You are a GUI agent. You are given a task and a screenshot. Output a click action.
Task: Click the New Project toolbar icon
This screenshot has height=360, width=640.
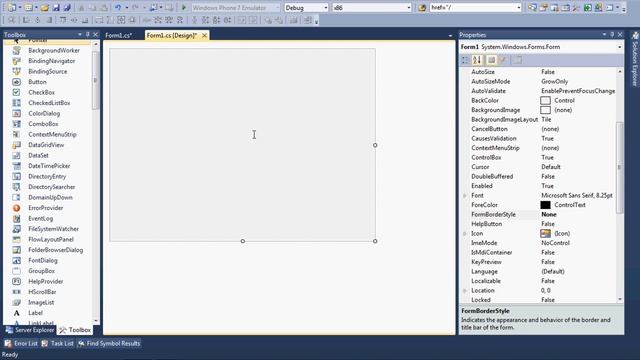tap(11, 8)
